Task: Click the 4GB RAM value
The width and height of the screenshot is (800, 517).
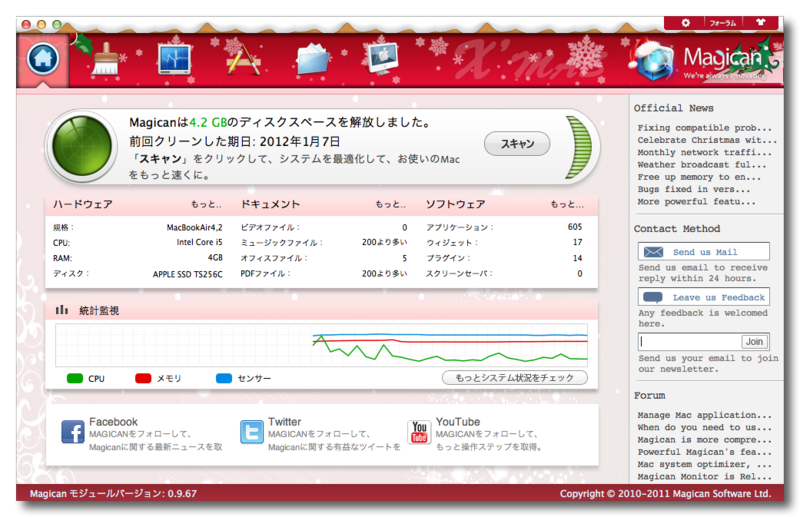Action: (x=215, y=257)
